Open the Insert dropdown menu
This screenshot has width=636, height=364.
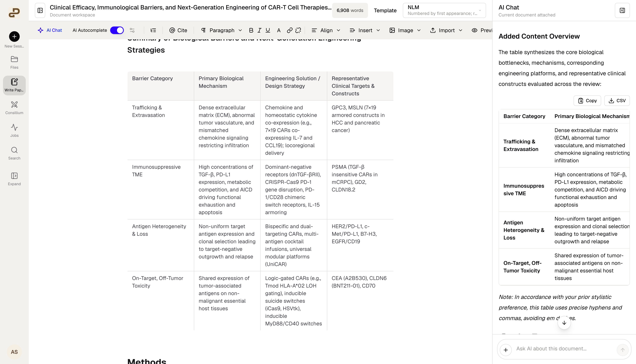pyautogui.click(x=365, y=30)
